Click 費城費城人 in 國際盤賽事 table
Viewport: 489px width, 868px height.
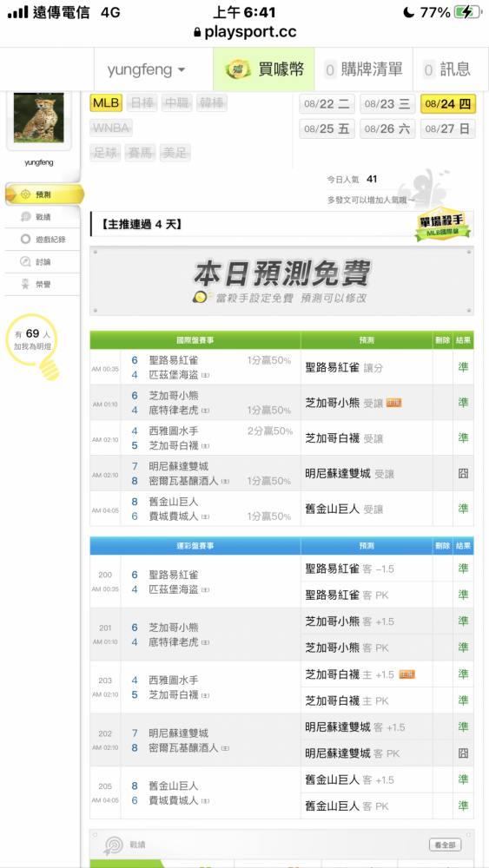pyautogui.click(x=173, y=516)
